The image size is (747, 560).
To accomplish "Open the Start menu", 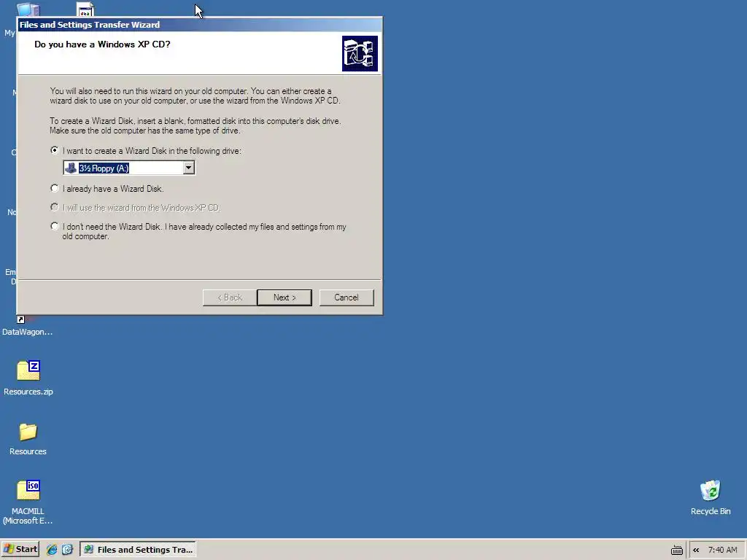I will pyautogui.click(x=20, y=549).
